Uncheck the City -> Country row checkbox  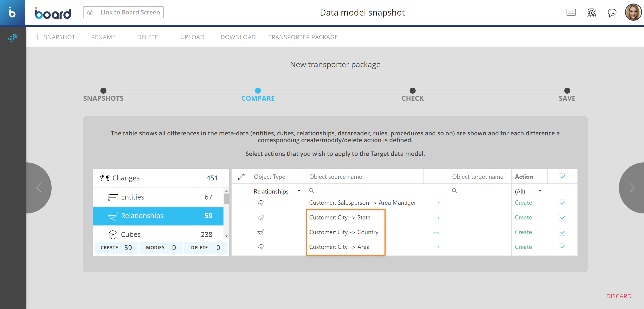(x=562, y=232)
